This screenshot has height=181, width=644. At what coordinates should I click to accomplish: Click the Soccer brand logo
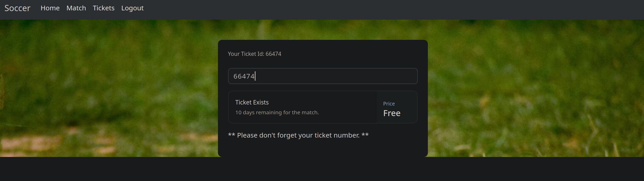[17, 8]
